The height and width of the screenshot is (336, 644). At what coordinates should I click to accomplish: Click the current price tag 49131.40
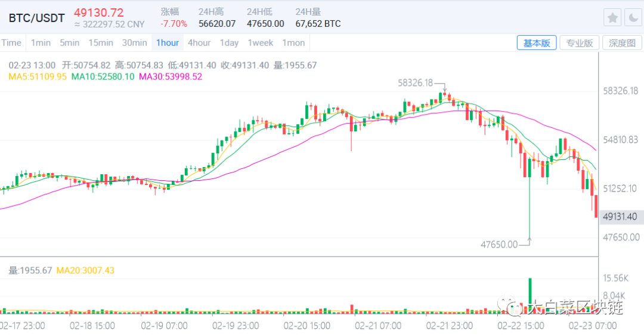point(620,217)
